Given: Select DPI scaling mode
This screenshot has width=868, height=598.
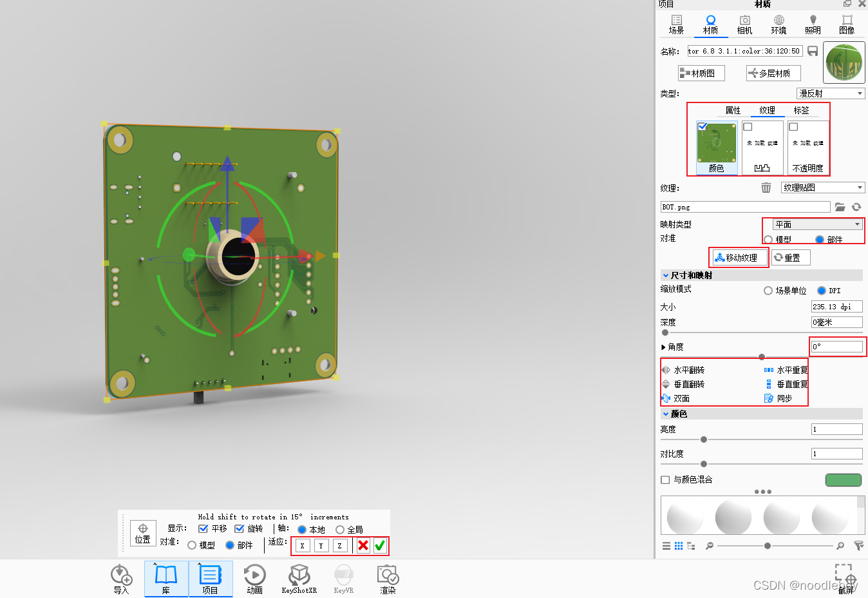Looking at the screenshot, I should tap(822, 291).
